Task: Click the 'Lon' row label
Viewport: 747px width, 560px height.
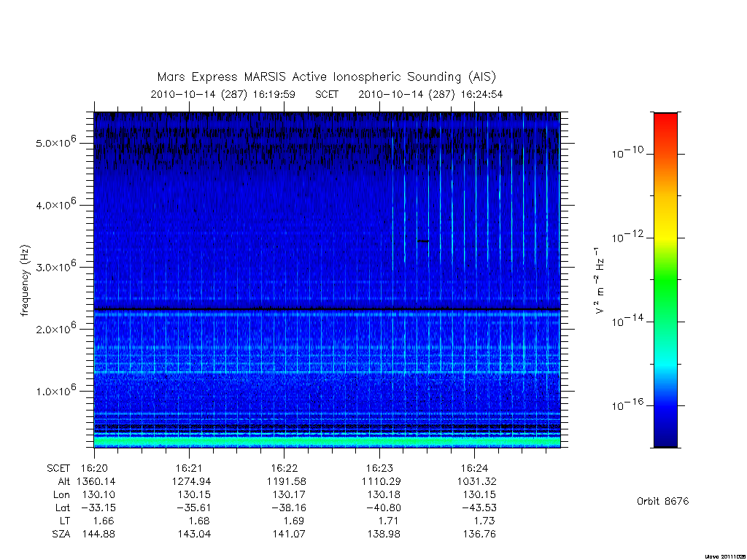Action: pyautogui.click(x=61, y=495)
